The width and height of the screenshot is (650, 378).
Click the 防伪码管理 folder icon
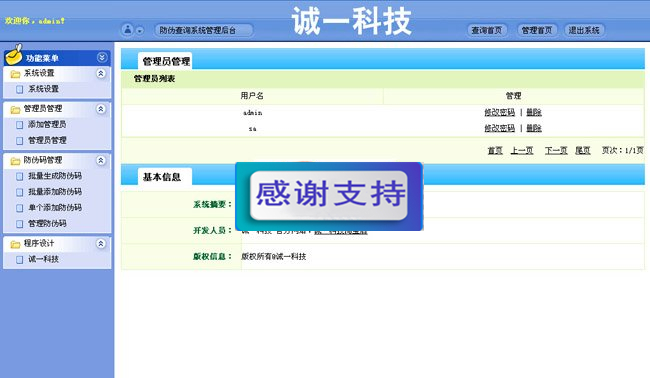15,161
